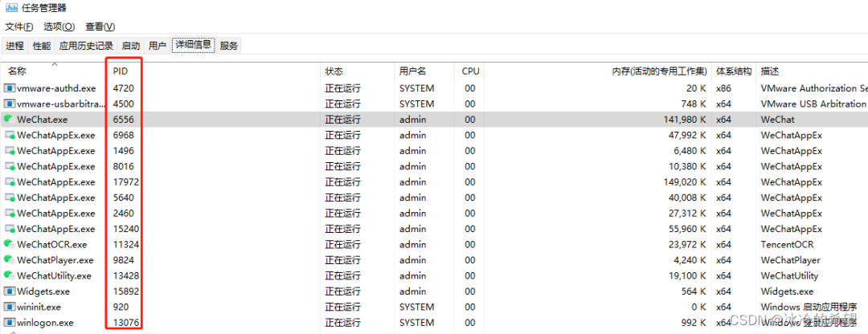The image size is (868, 334).
Task: Click the VMware Authorization description cell
Action: [813, 88]
